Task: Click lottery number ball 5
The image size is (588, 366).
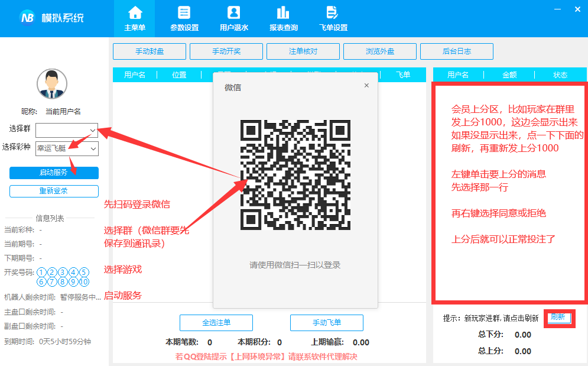Action: click(85, 272)
